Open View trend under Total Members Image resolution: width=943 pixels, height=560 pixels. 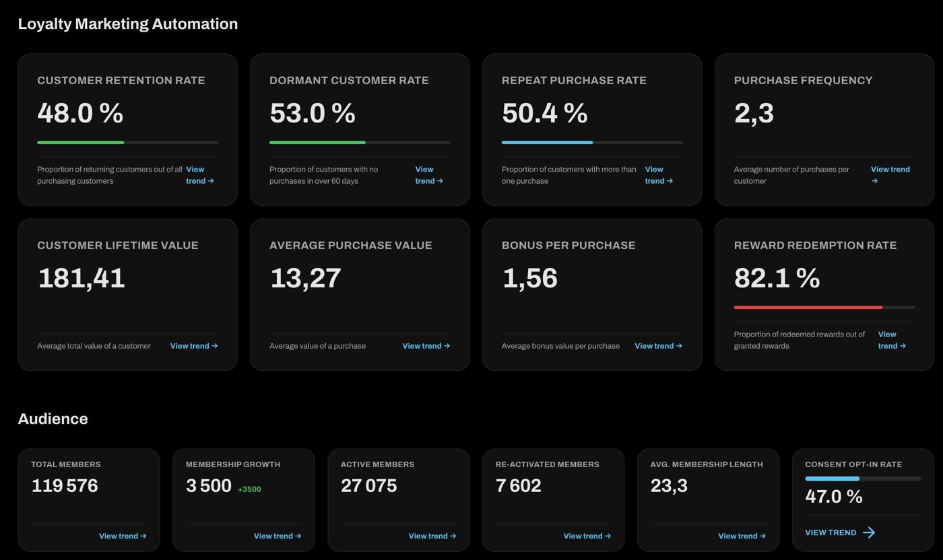coord(123,536)
